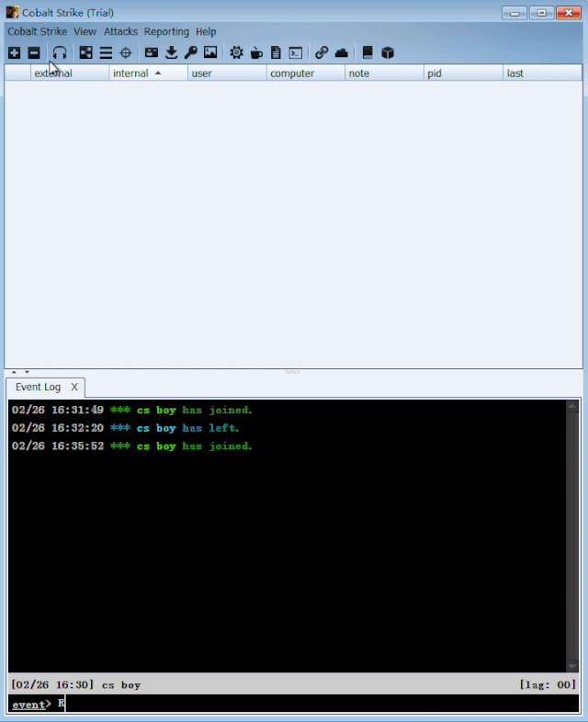Show targets view with crosshair icon
The width and height of the screenshot is (588, 722).
click(125, 52)
